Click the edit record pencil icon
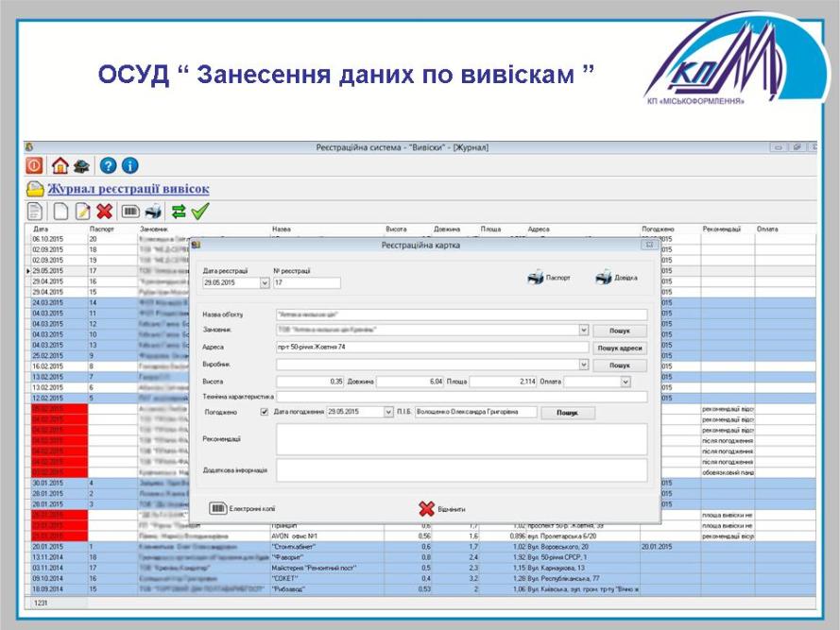 coord(82,212)
